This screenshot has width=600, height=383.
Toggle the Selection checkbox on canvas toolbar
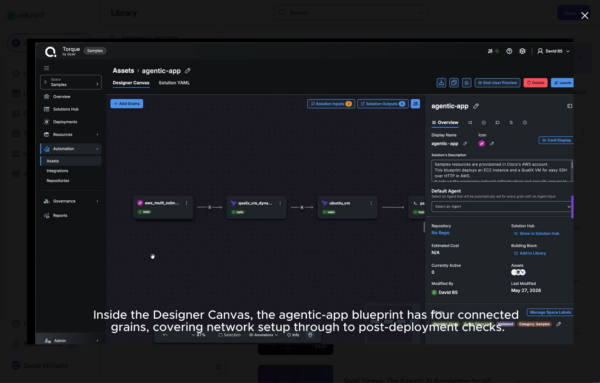[x=229, y=335]
